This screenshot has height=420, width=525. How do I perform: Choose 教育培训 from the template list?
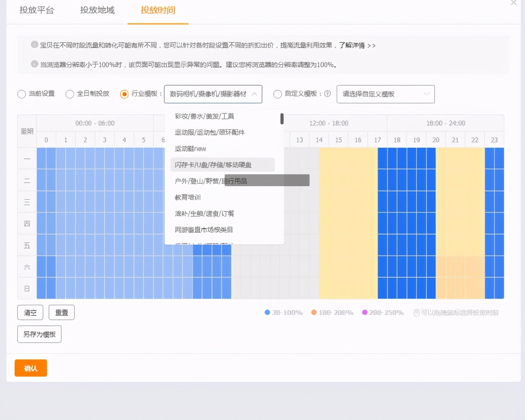188,197
